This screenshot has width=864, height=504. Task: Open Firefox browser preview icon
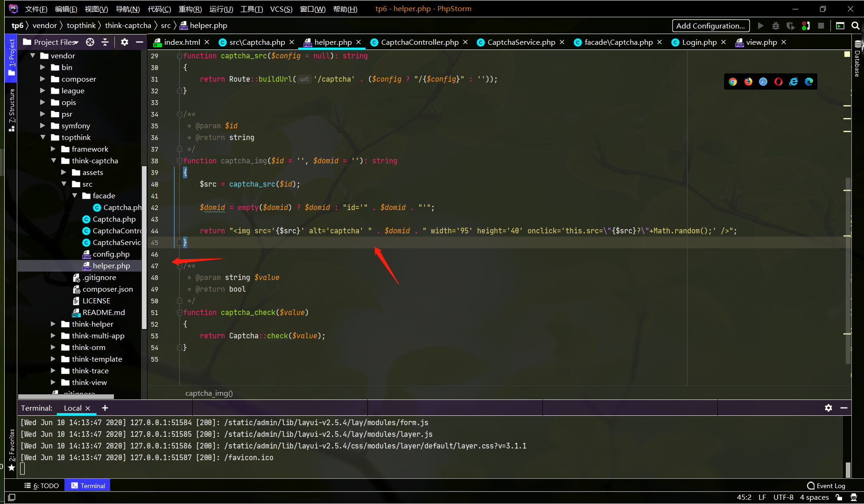click(748, 82)
